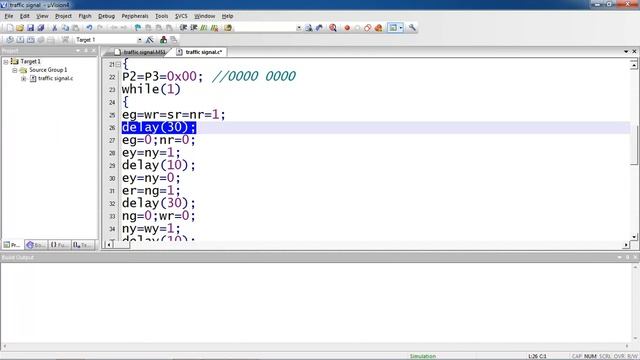Viewport: 640px width, 360px height.
Task: Click the Uncomment selection icon
Action: [x=214, y=28]
